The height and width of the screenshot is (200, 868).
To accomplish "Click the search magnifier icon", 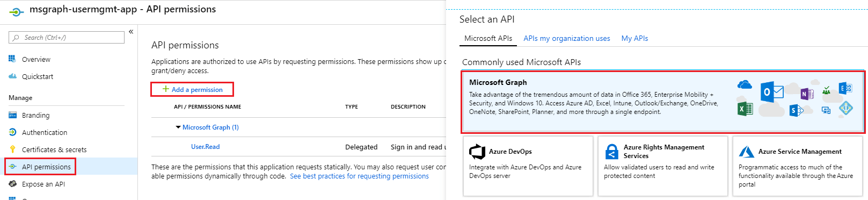I will coord(16,38).
